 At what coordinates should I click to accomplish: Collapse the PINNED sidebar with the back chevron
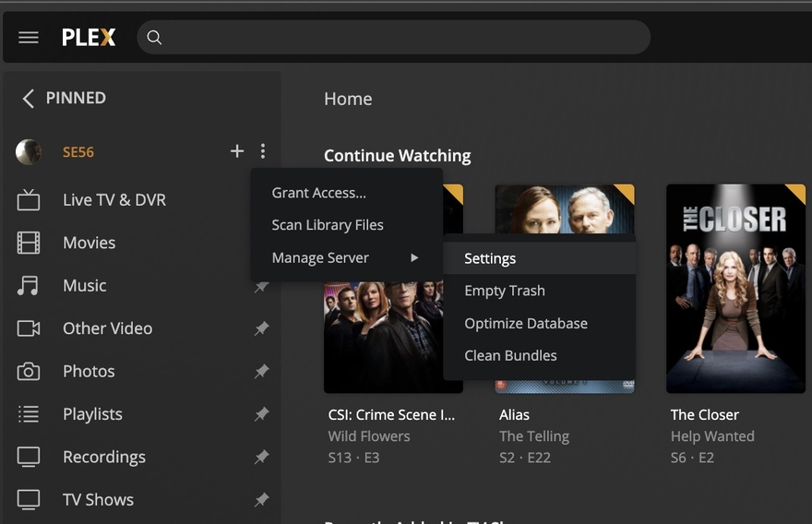28,98
